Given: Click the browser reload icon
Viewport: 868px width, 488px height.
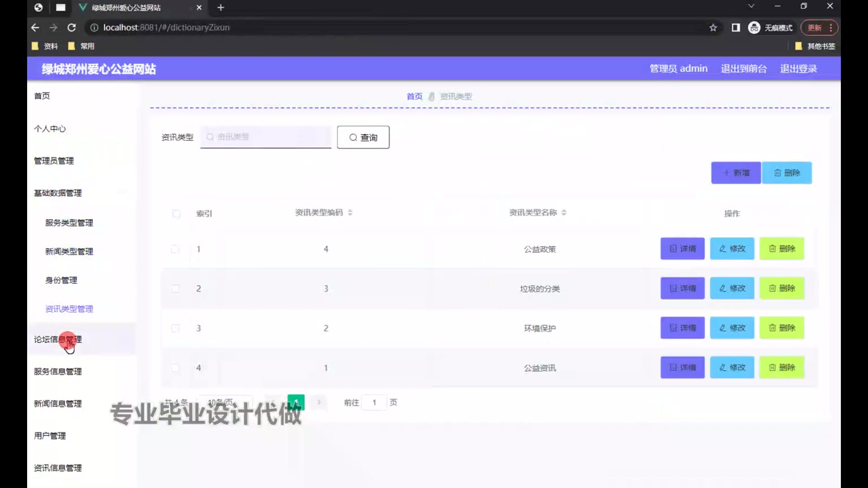Looking at the screenshot, I should (x=71, y=28).
